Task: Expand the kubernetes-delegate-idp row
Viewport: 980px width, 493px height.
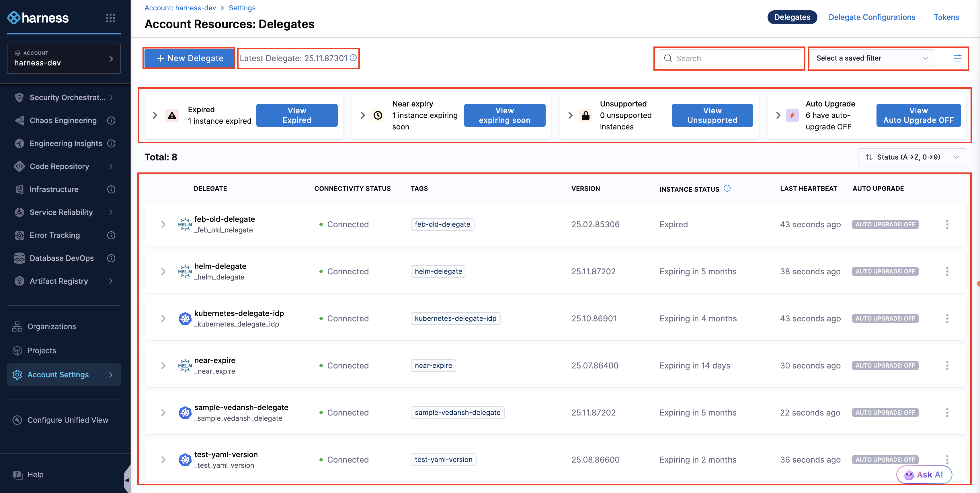Action: click(163, 318)
